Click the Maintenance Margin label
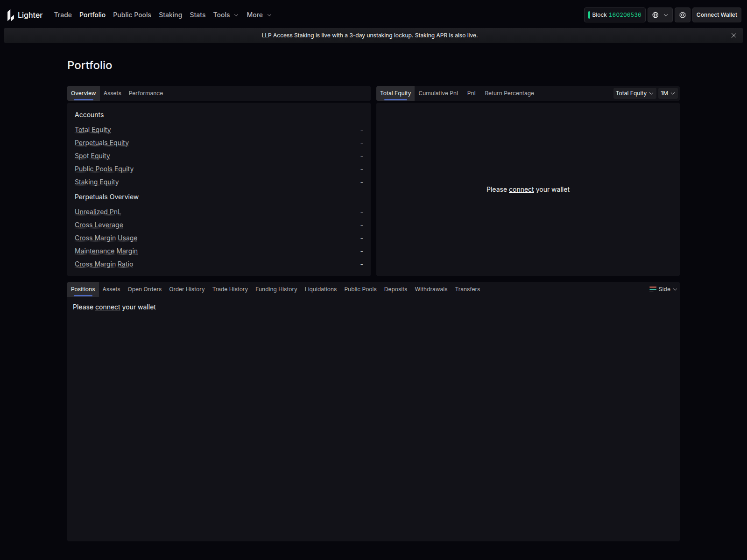This screenshot has height=560, width=747. point(106,251)
